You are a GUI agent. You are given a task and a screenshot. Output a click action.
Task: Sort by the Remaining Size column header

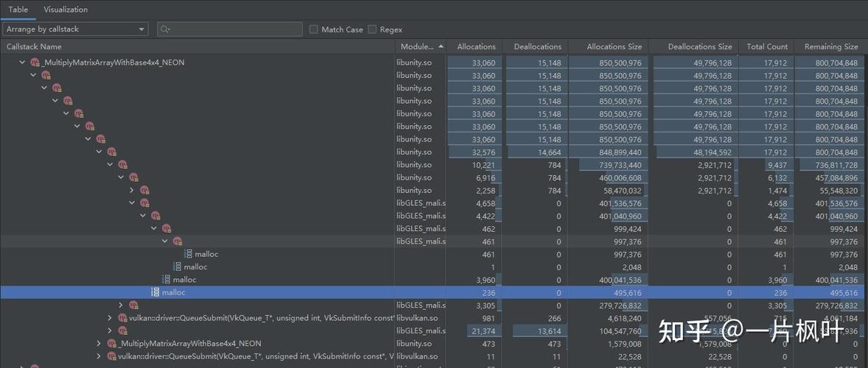[831, 46]
